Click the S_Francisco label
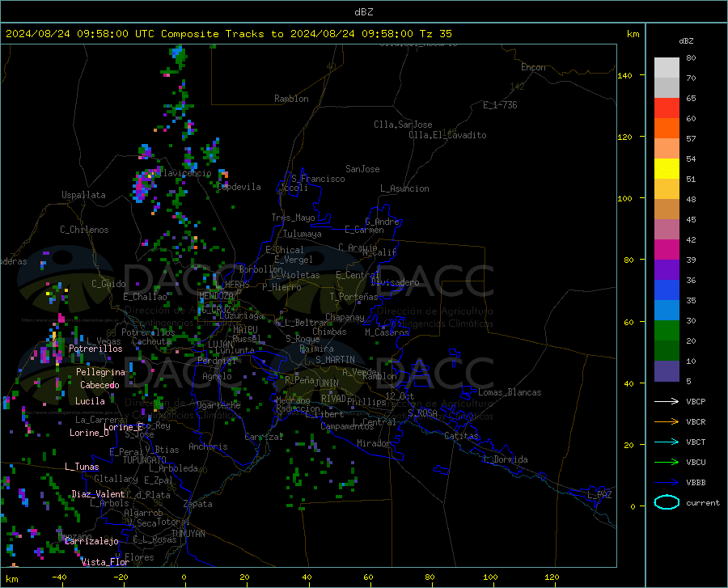This screenshot has height=588, width=728. tap(318, 179)
